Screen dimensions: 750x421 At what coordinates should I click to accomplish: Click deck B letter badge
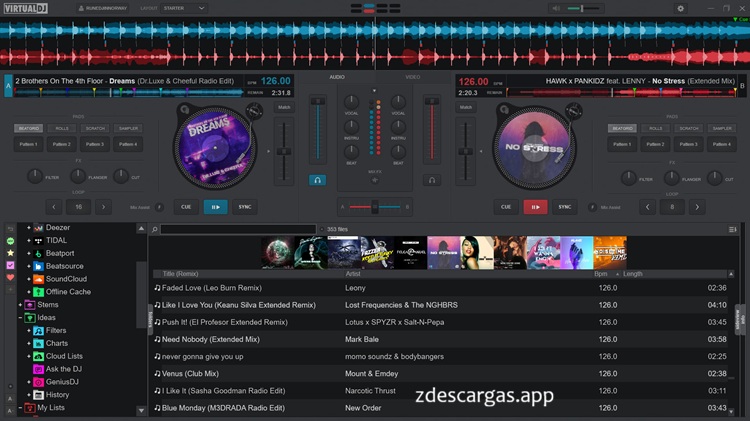point(742,86)
